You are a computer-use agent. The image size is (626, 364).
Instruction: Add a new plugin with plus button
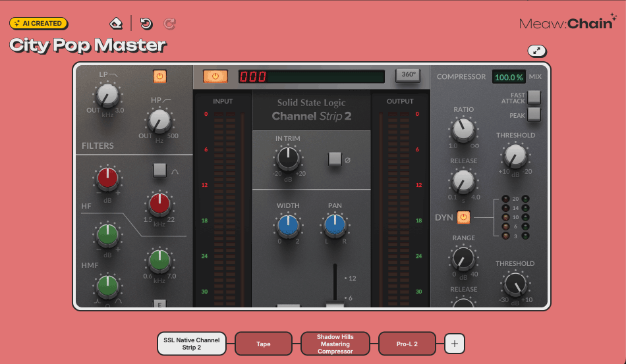coord(454,344)
